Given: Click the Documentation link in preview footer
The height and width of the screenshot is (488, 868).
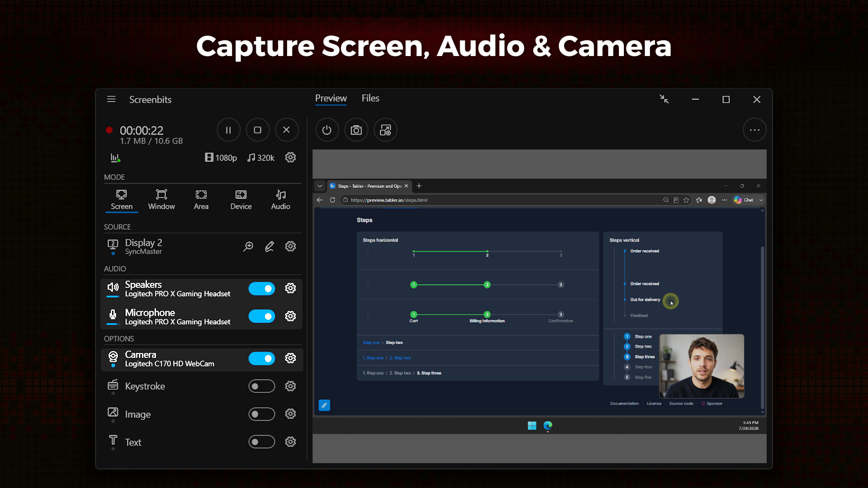Looking at the screenshot, I should [x=624, y=404].
